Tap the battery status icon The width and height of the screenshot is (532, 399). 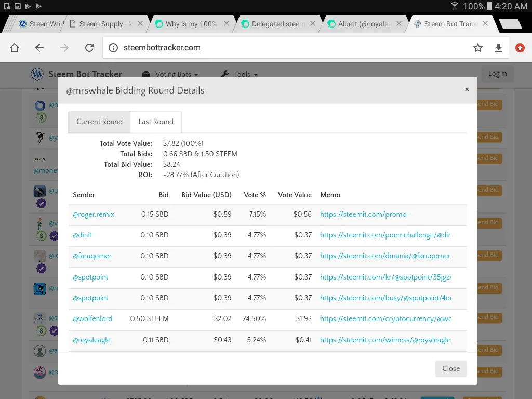click(489, 6)
